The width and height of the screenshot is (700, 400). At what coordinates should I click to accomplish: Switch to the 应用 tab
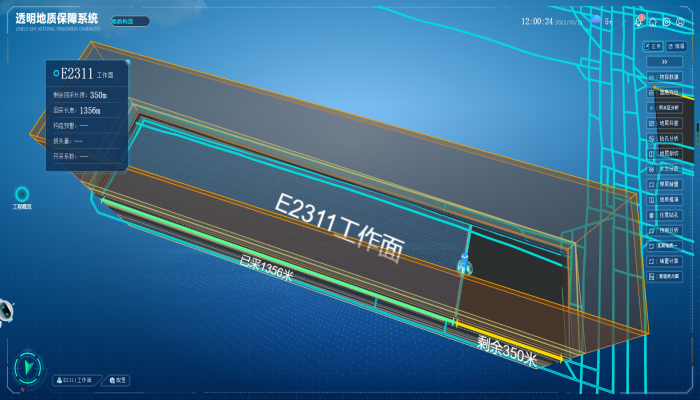(x=653, y=46)
